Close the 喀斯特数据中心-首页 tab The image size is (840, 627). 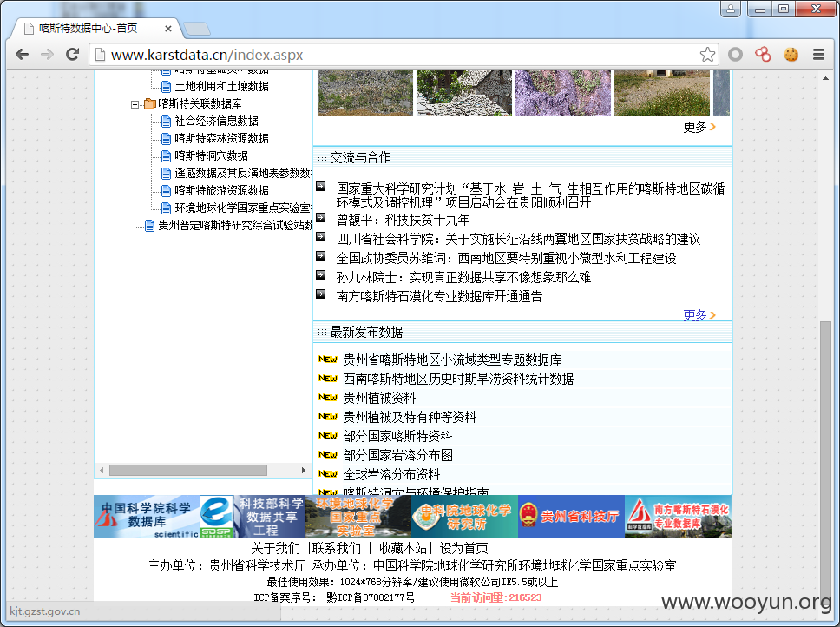(x=168, y=29)
